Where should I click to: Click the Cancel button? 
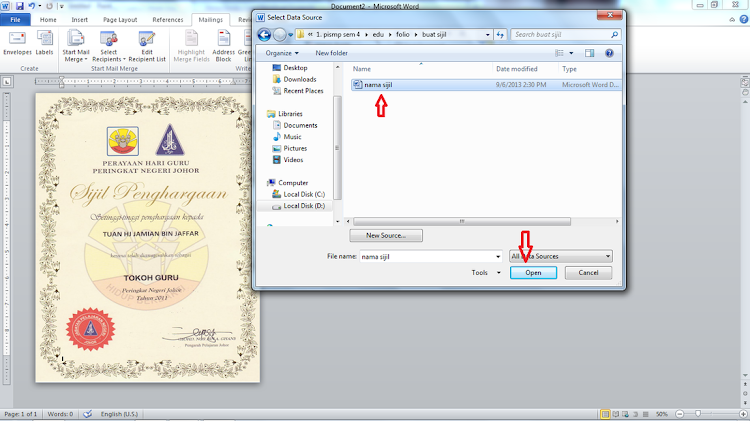[x=588, y=272]
